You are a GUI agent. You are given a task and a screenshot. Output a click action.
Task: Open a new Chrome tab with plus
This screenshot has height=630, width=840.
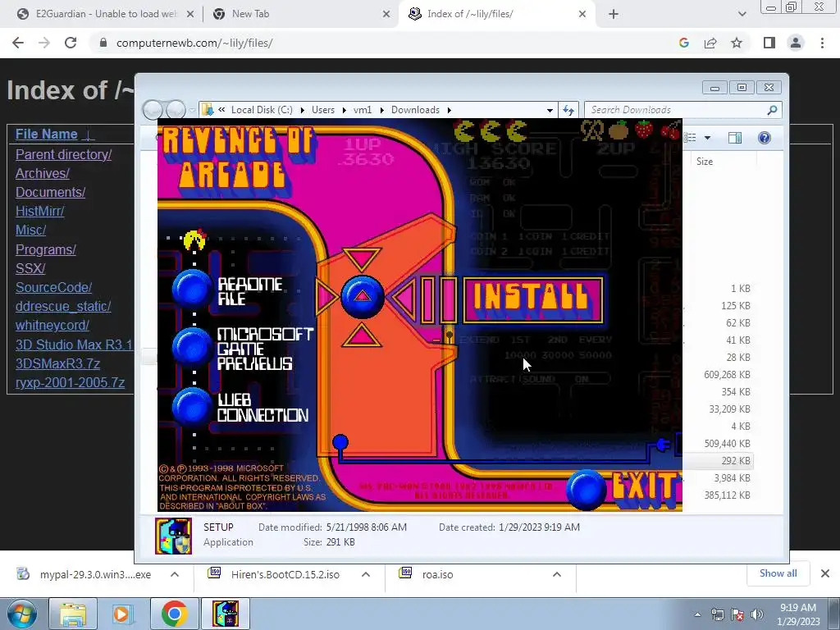click(614, 14)
